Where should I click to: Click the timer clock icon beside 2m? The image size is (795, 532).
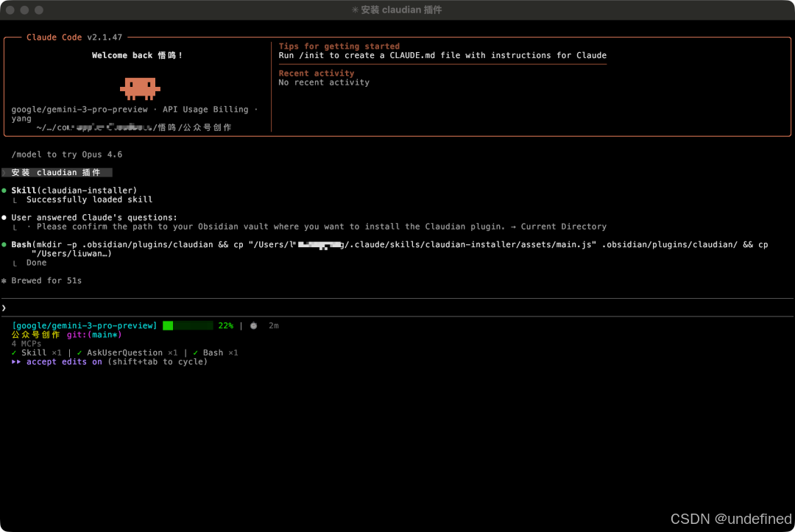(253, 326)
